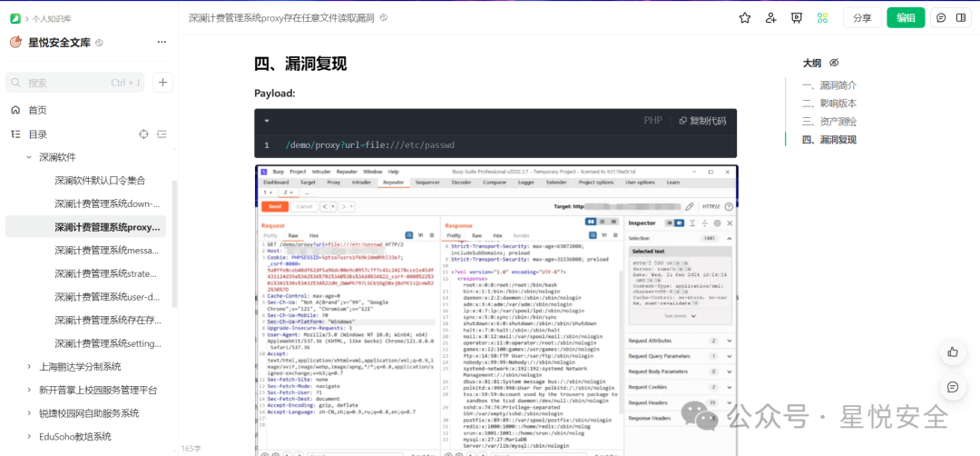Viewport: 980px width, 456px height.
Task: Click the sidebar vertical scrollbar
Action: [x=175, y=244]
